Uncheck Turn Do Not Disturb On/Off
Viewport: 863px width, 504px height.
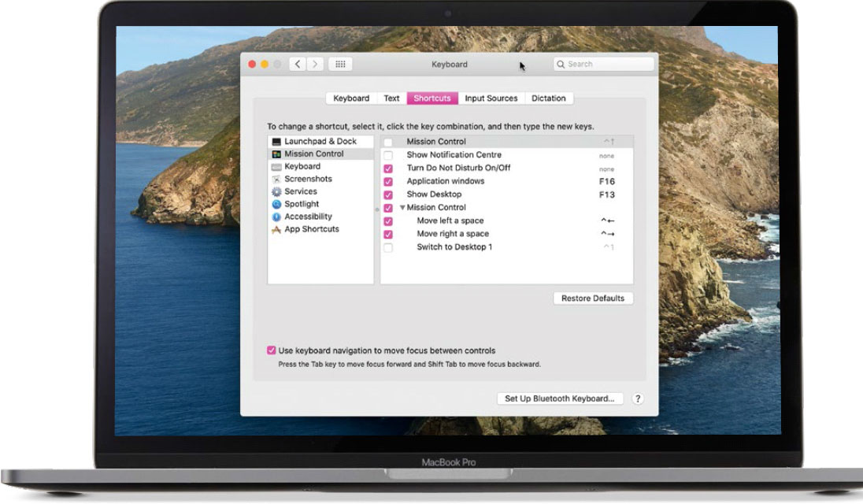(388, 169)
